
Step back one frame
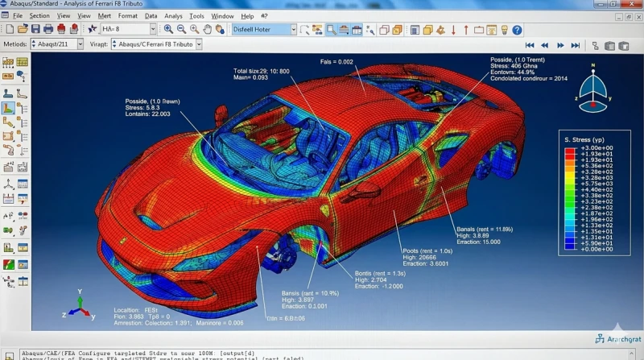(545, 45)
